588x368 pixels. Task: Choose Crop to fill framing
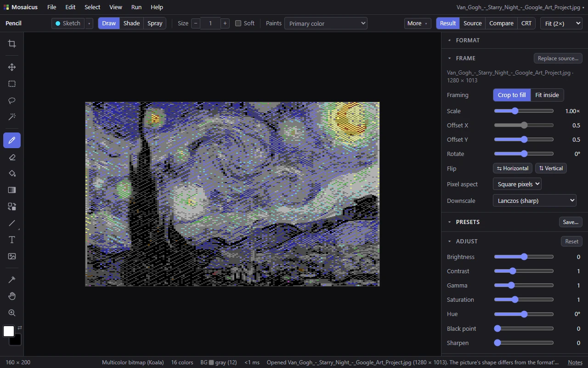point(512,95)
